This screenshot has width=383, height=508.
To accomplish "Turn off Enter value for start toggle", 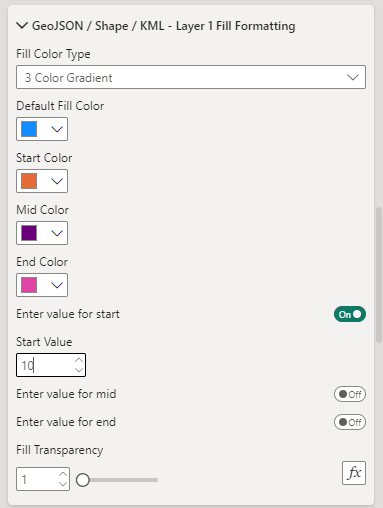I will click(x=350, y=314).
